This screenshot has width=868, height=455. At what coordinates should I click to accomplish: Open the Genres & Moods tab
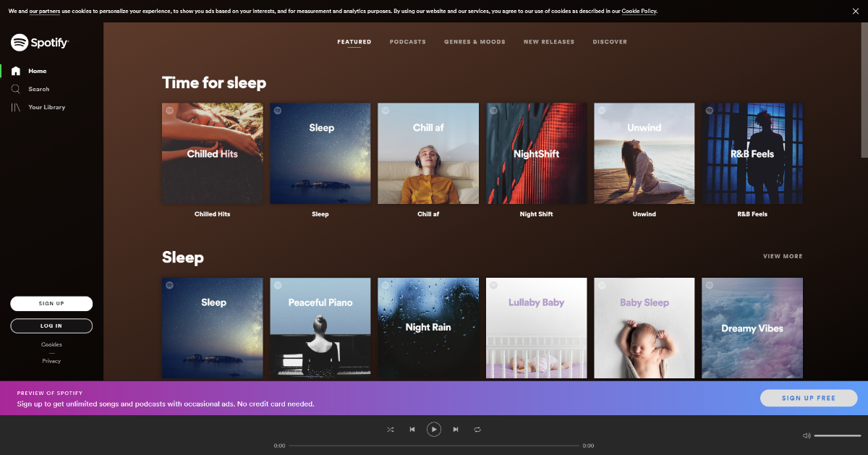(475, 42)
